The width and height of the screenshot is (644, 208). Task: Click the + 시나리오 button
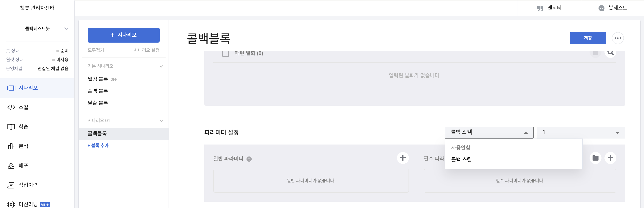(123, 35)
